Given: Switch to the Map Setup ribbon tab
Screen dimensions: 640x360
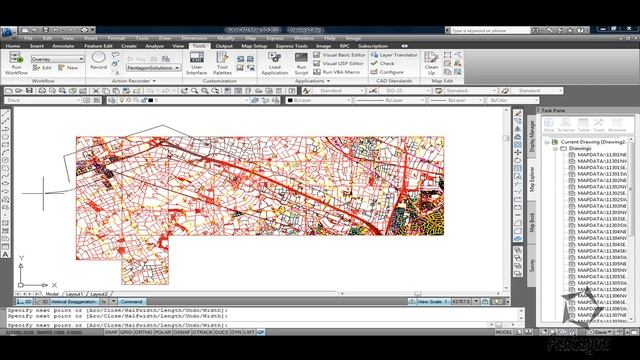Looking at the screenshot, I should pos(254,46).
